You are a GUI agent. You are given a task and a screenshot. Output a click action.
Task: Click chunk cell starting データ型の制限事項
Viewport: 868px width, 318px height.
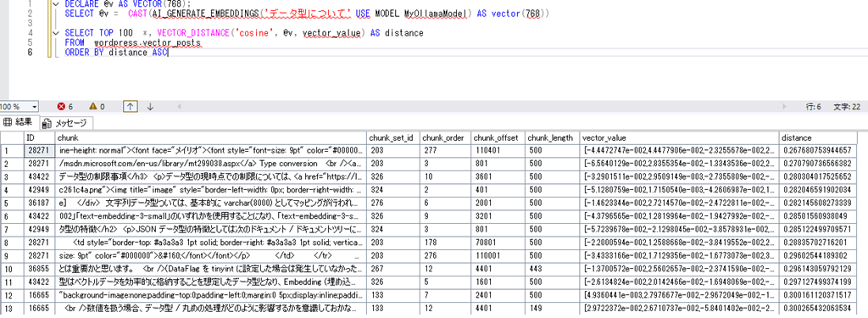pos(211,176)
